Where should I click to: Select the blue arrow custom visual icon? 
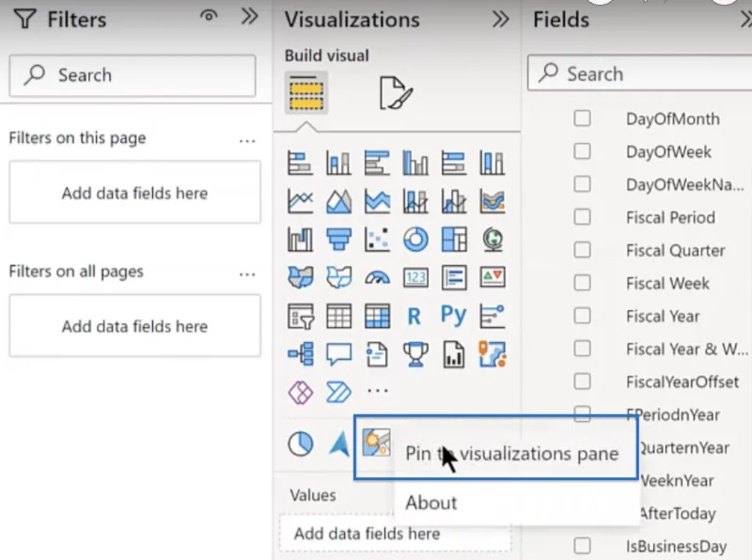click(339, 443)
